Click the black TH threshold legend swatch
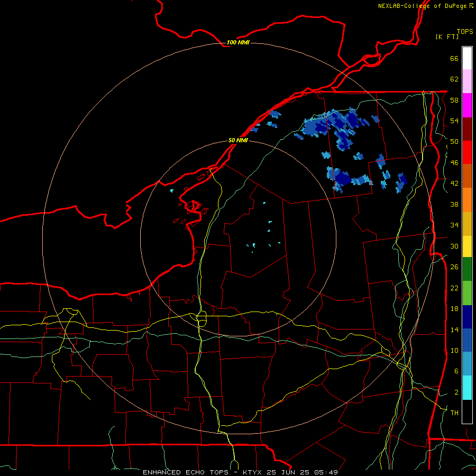This screenshot has width=476, height=476. pos(467,411)
